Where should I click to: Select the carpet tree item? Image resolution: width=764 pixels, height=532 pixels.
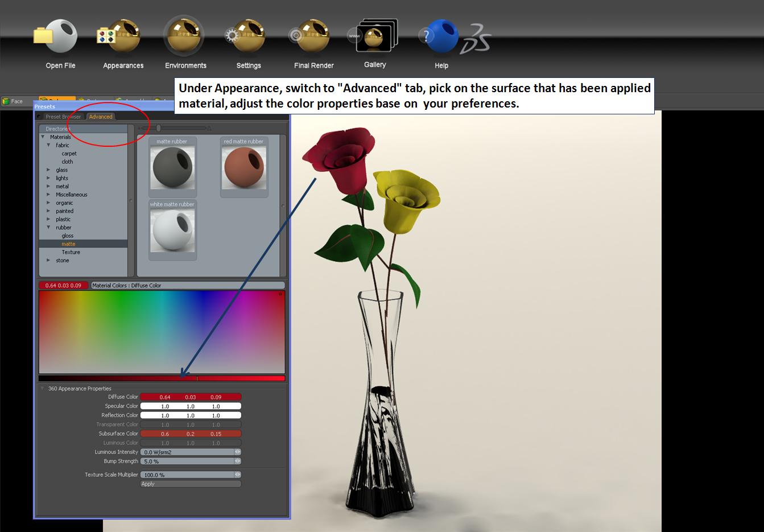pyautogui.click(x=69, y=154)
